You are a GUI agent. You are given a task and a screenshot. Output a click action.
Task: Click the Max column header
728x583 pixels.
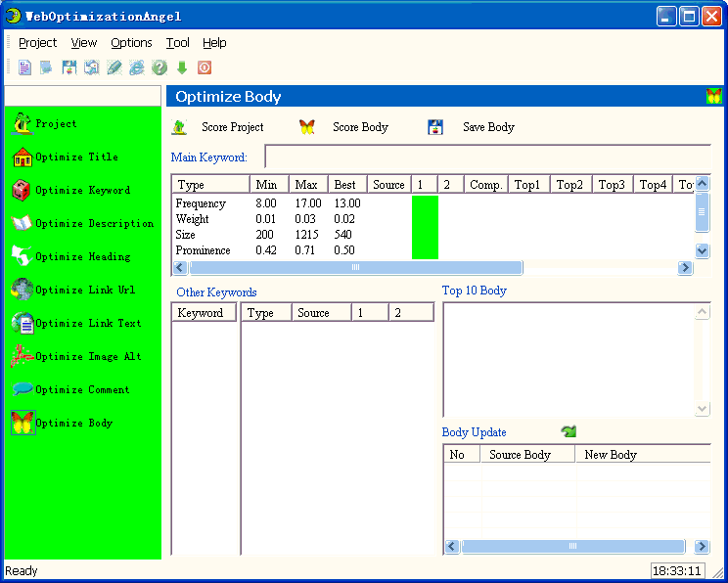click(x=308, y=185)
